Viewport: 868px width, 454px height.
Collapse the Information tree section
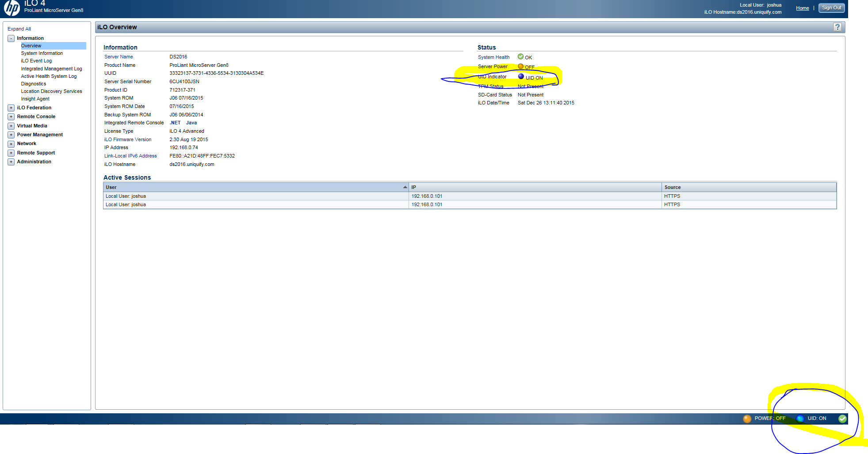pos(11,38)
